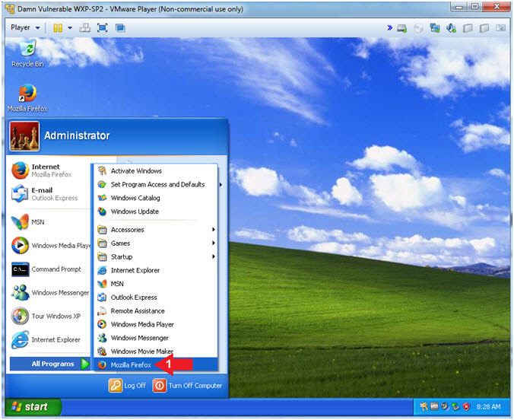Select Activate Windows in programs list
The height and width of the screenshot is (420, 514).
coord(156,171)
